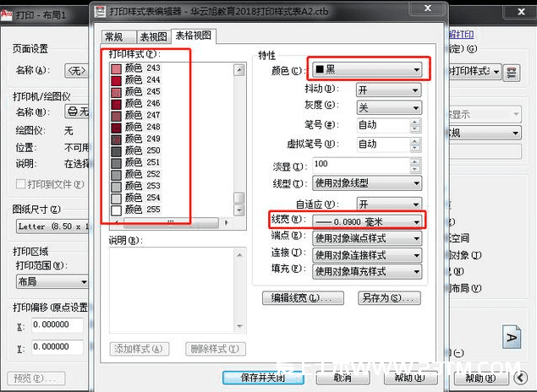Image resolution: width=537 pixels, height=392 pixels.
Task: Open the 颜色 dropdown showing 黑
Action: click(x=366, y=69)
